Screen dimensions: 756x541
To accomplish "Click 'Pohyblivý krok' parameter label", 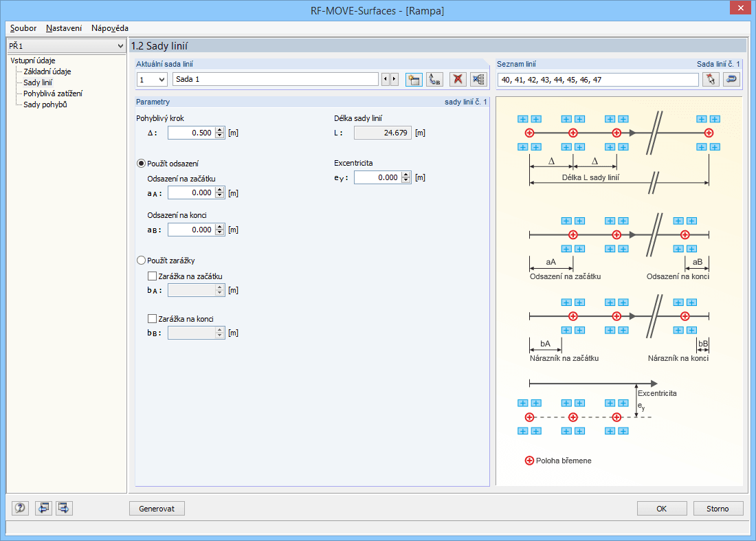I will [x=160, y=118].
